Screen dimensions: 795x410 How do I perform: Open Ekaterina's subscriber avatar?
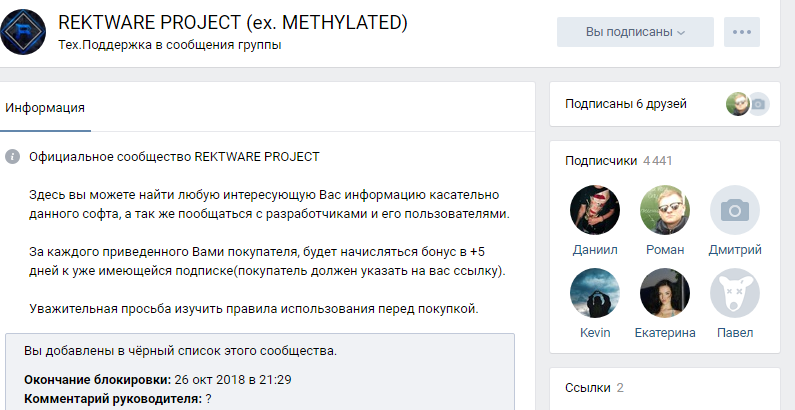tap(665, 292)
